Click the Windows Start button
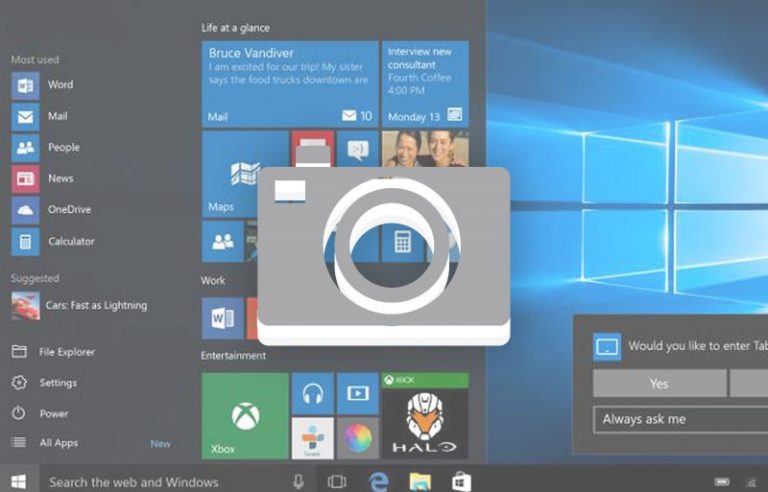768x492 pixels. click(x=19, y=481)
